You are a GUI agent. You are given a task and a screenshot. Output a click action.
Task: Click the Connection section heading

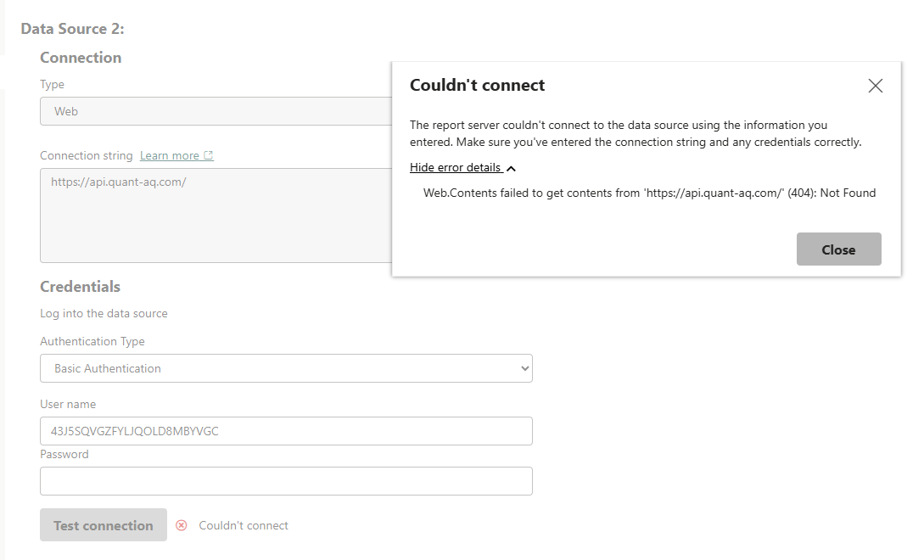[x=81, y=58]
